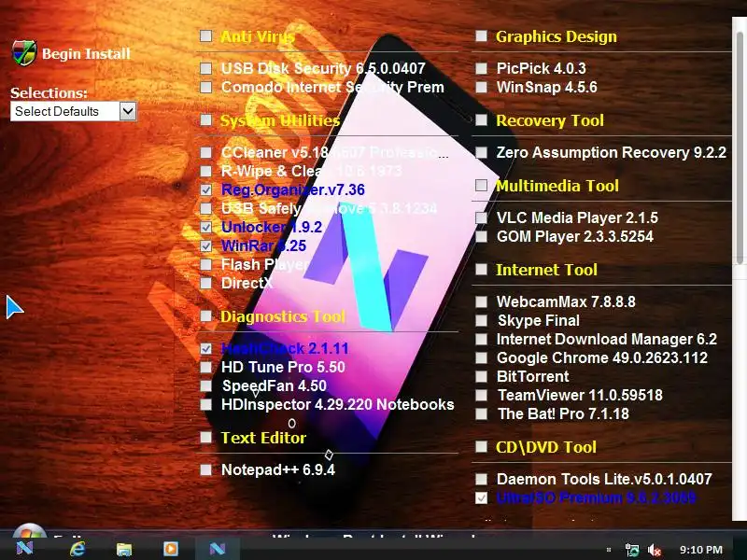Check Internet Download Manager 6.2

(482, 339)
